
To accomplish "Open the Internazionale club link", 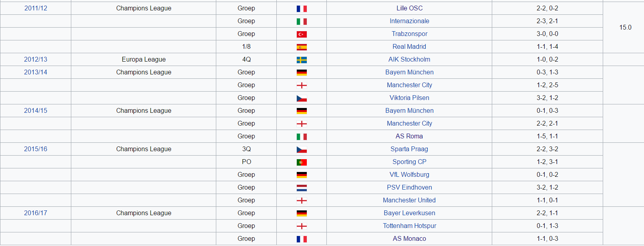I will pos(409,21).
